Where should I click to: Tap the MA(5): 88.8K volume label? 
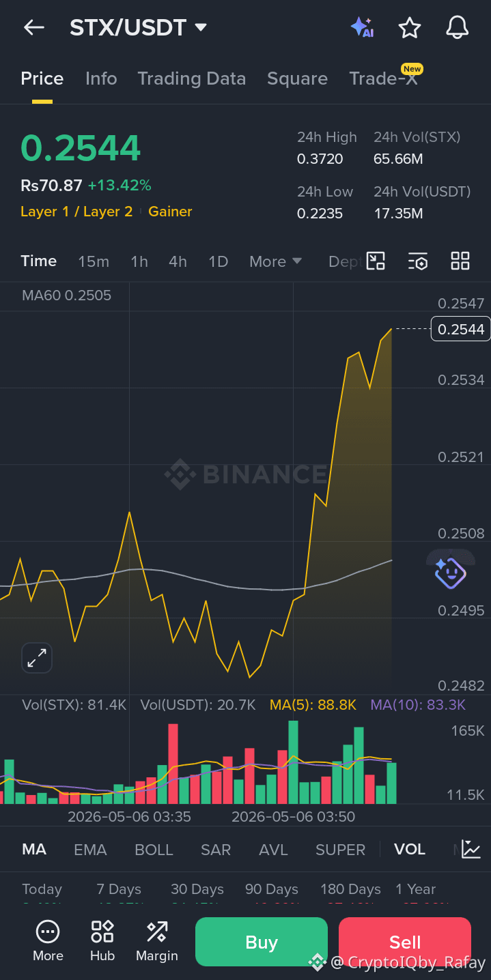point(313,705)
